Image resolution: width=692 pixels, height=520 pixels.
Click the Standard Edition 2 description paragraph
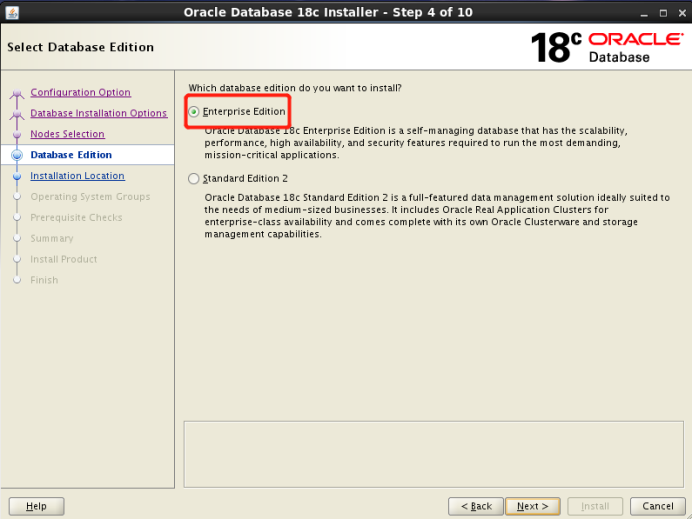(437, 215)
